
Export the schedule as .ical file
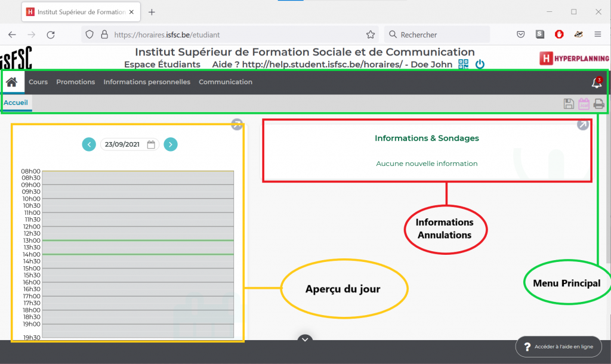584,103
